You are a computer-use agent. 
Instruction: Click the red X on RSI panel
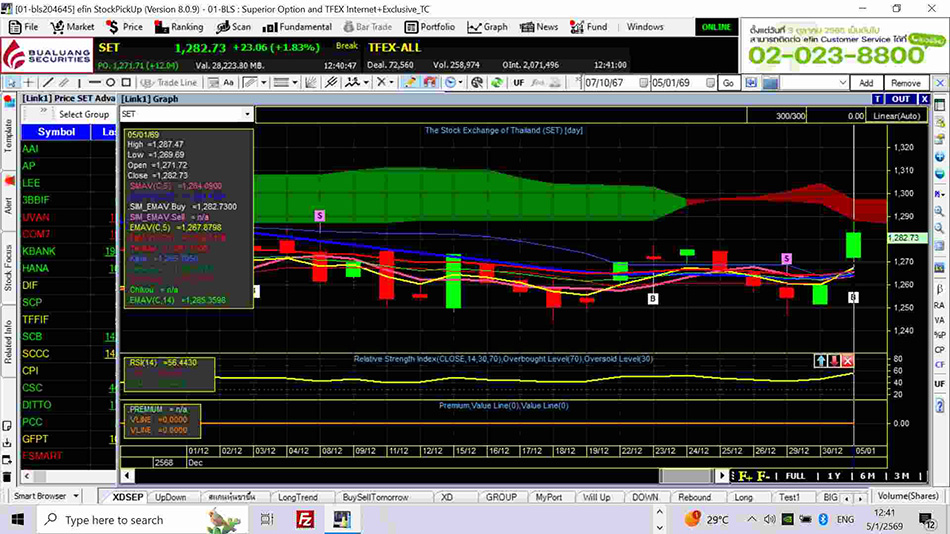pyautogui.click(x=848, y=360)
